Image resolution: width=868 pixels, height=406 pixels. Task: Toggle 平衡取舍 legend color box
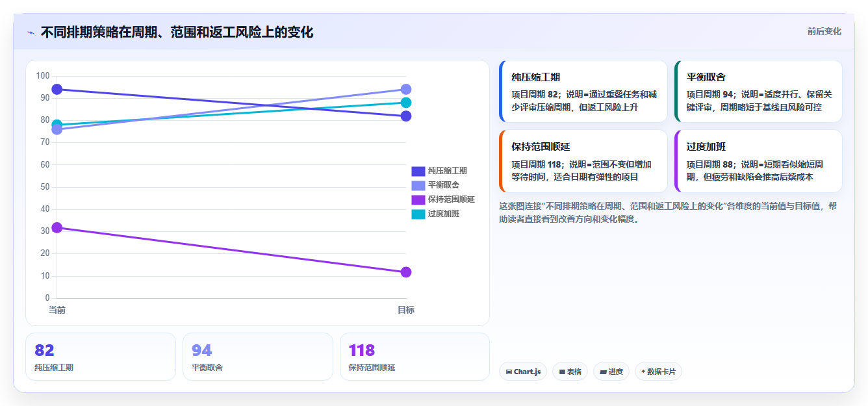tap(418, 185)
